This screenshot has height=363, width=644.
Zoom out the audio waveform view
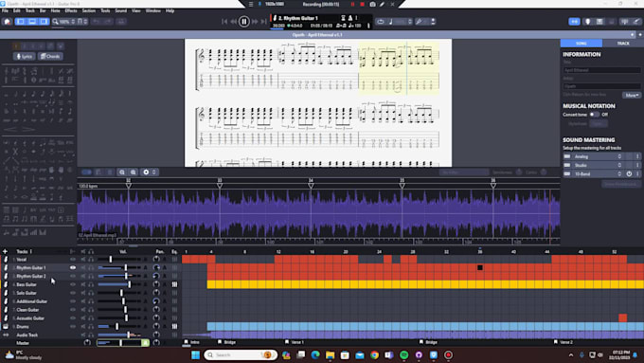(x=122, y=172)
